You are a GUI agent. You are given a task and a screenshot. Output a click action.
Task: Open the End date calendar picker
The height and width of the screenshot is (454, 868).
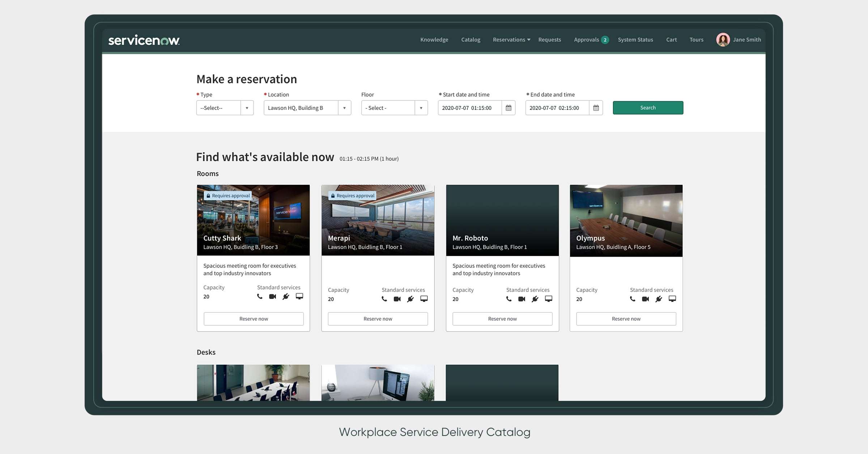(596, 108)
